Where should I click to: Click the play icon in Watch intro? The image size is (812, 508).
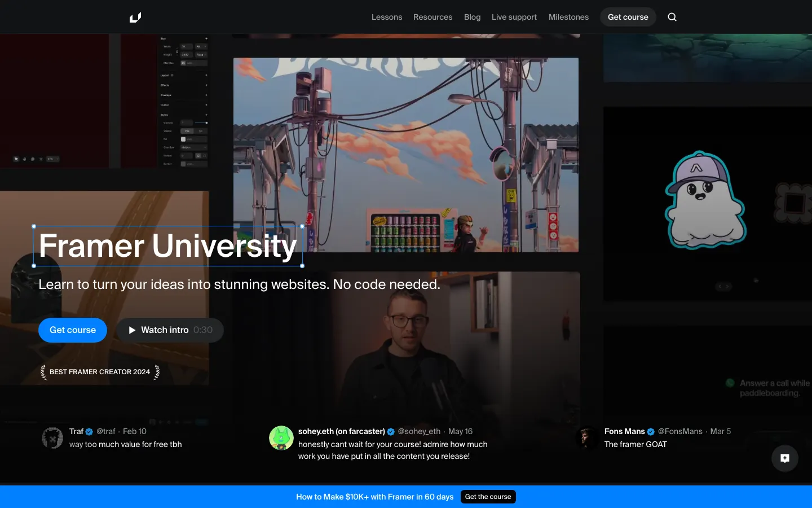click(x=132, y=330)
